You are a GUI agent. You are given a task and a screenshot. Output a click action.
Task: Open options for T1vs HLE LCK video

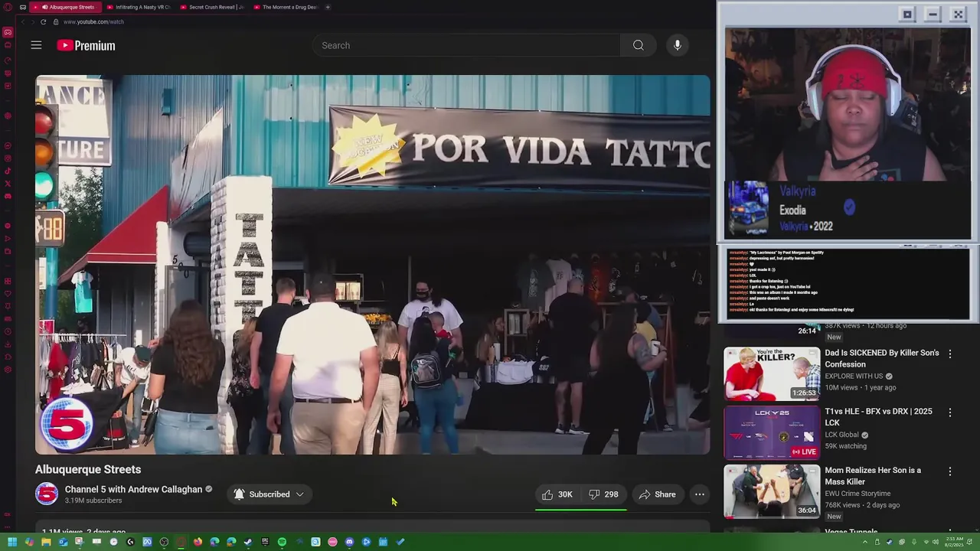click(950, 412)
